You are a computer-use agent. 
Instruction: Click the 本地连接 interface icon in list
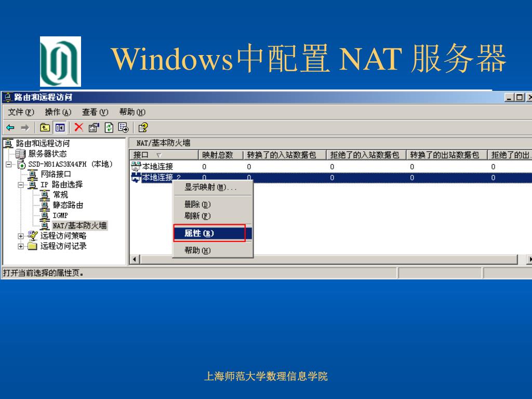136,166
